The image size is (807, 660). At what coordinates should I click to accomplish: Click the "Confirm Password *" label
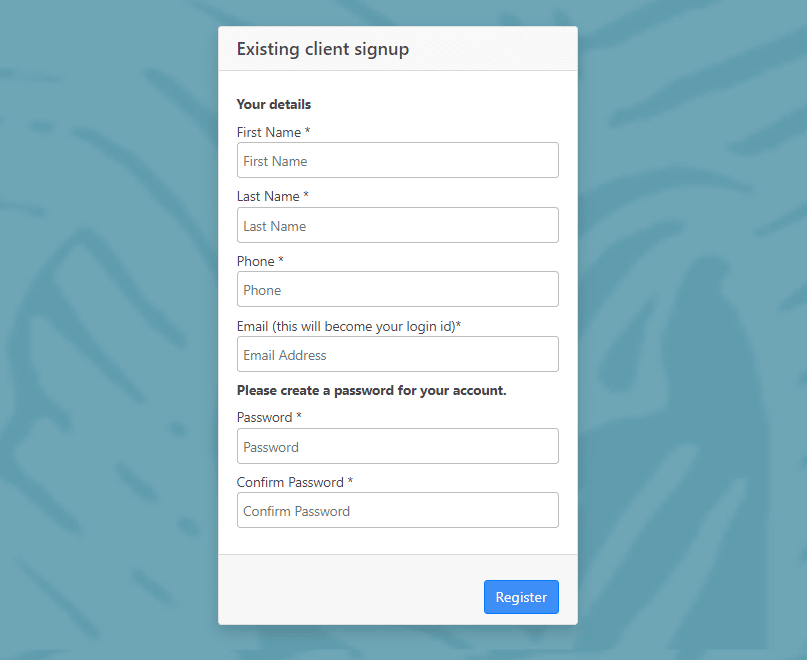[x=294, y=482]
